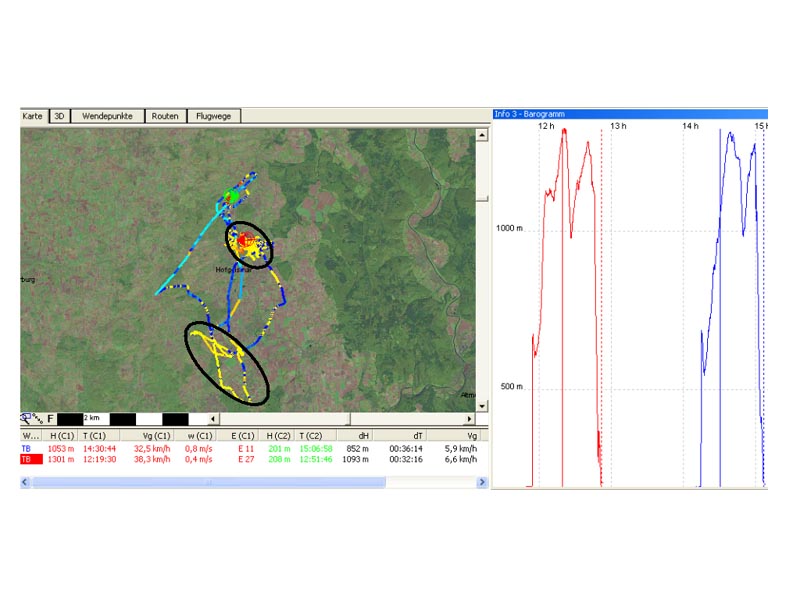Click table scroll right arrow
The image size is (800, 600).
coord(482,482)
